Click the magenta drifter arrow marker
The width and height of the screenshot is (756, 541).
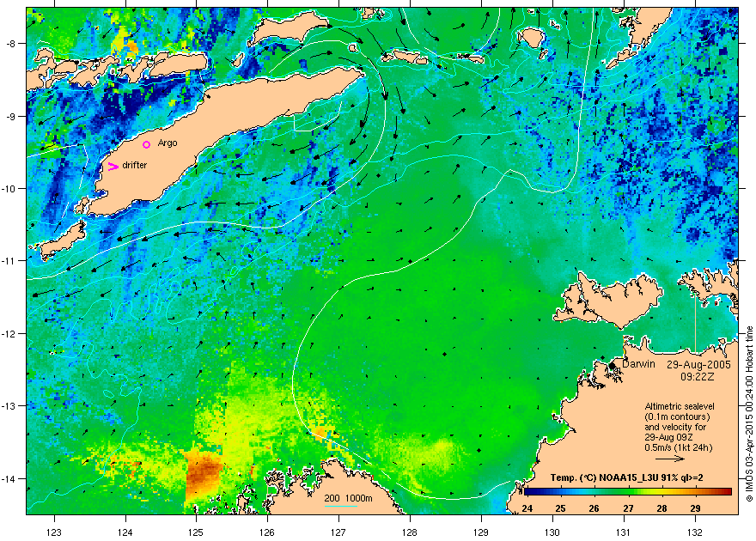pyautogui.click(x=113, y=167)
